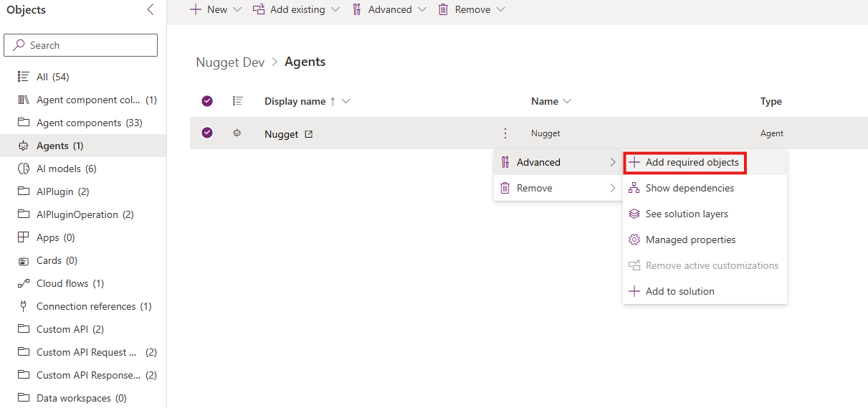Select Custom API Request (2) in sidebar
This screenshot has height=408, width=868.
83,352
